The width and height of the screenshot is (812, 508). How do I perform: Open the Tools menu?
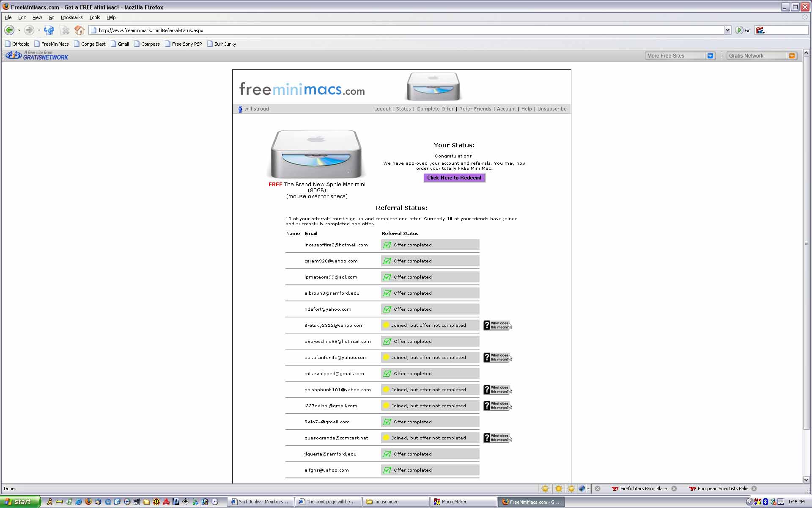95,17
